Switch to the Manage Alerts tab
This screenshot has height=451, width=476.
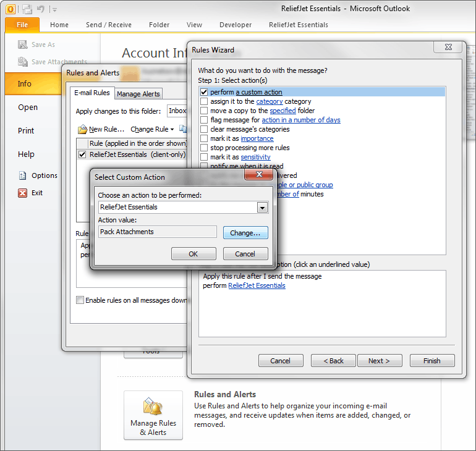tap(138, 94)
